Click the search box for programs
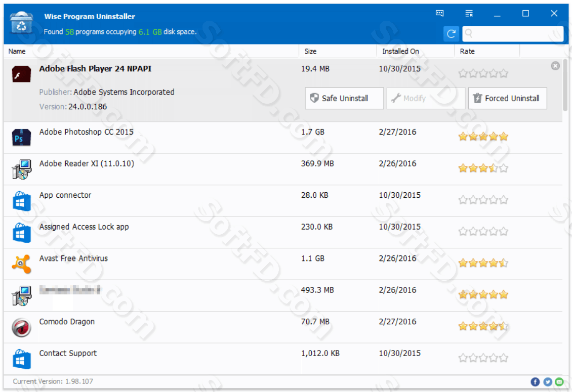Image resolution: width=572 pixels, height=392 pixels. tap(513, 34)
